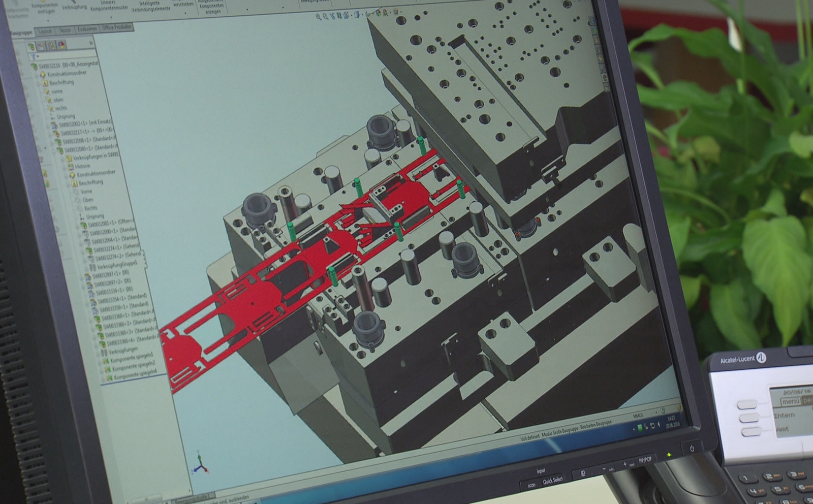
Task: Open the DisplayManager color-ball tab icon
Action: click(x=61, y=45)
